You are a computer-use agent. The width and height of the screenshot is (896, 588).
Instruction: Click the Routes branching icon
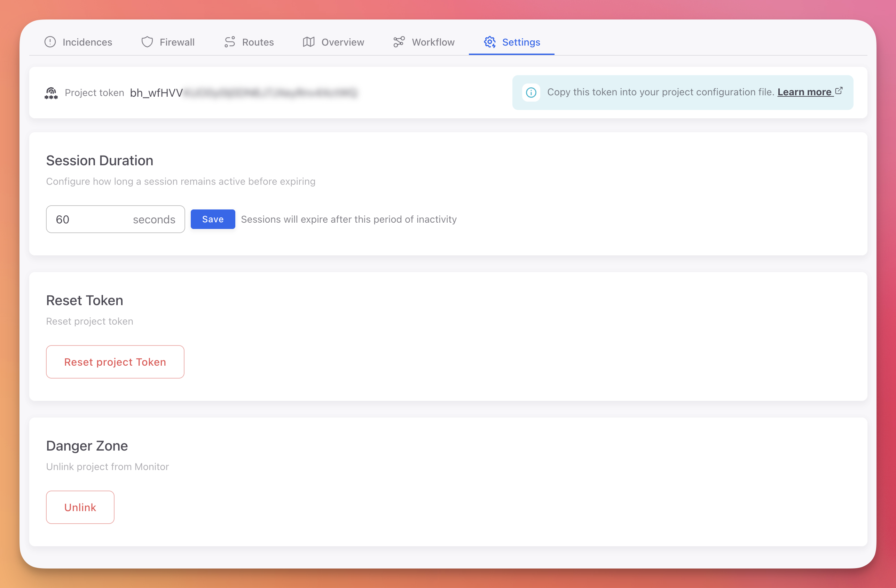pos(229,42)
